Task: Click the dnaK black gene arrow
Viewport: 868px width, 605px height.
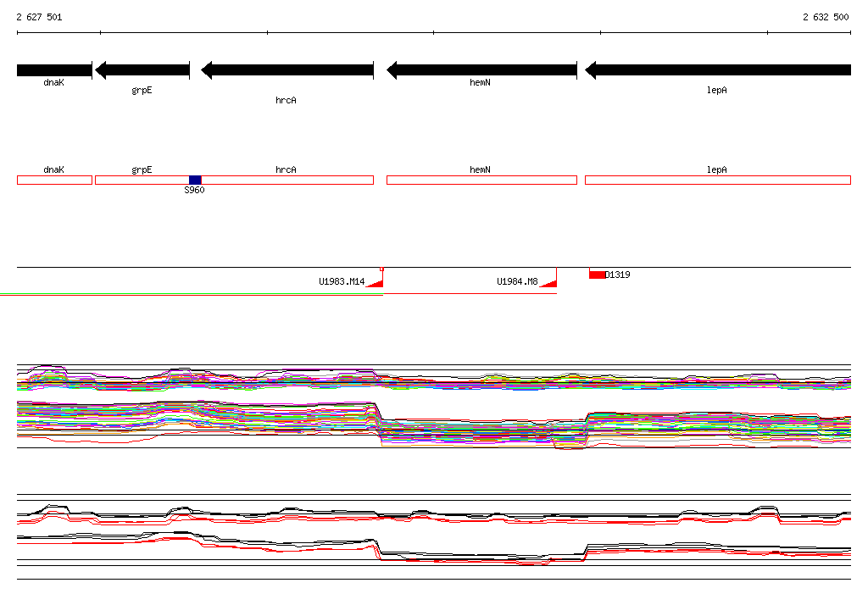Action: (x=54, y=70)
